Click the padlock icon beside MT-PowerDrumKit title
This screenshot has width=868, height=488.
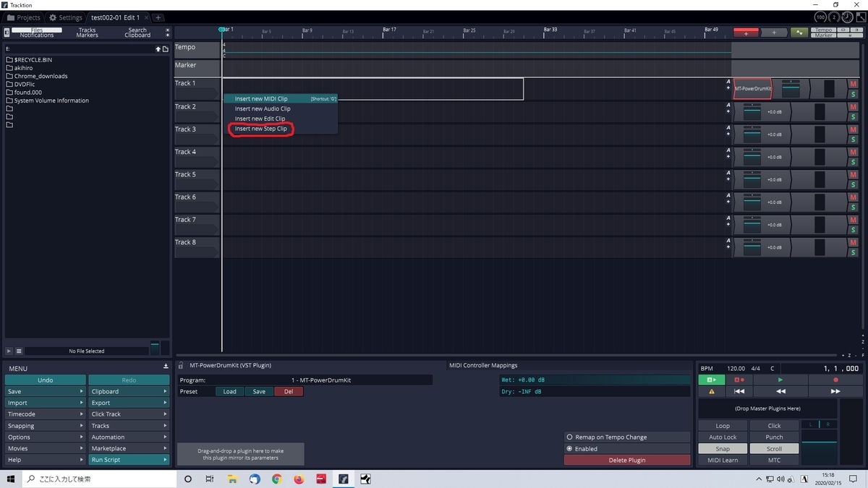click(x=181, y=366)
